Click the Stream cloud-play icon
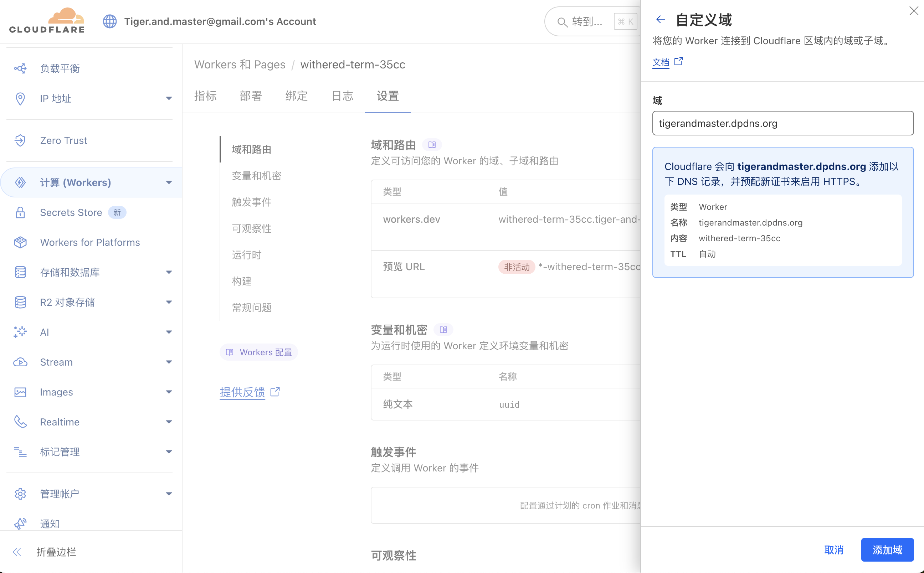This screenshot has width=924, height=573. 20,362
